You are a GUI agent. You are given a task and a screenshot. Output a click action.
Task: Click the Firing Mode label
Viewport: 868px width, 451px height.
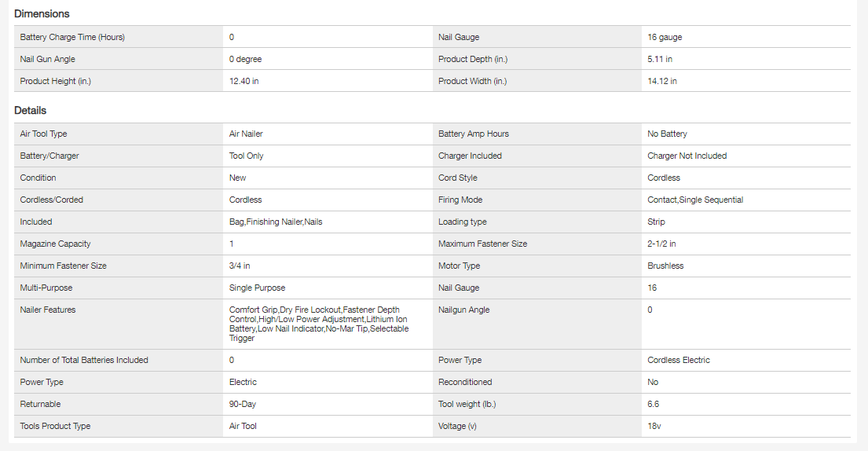pyautogui.click(x=460, y=200)
